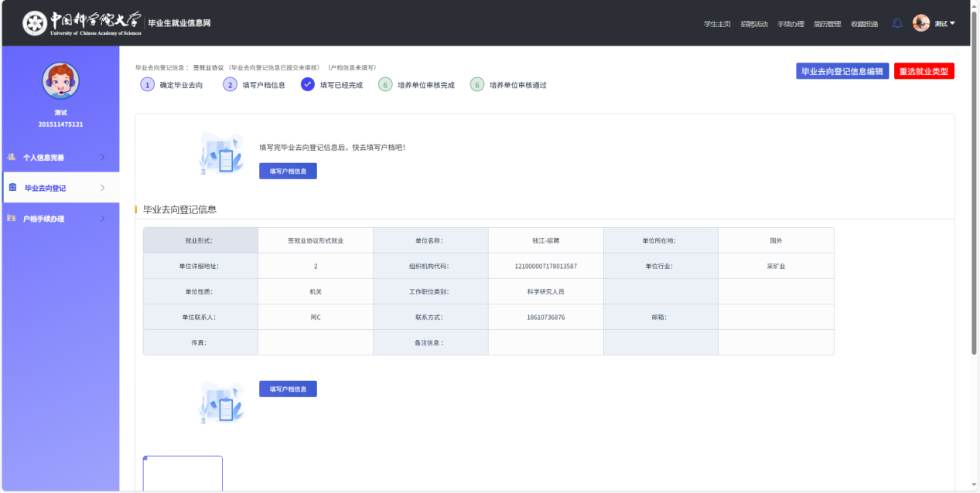Go to 招聘活动 in top navigation
The height and width of the screenshot is (493, 980).
click(753, 24)
